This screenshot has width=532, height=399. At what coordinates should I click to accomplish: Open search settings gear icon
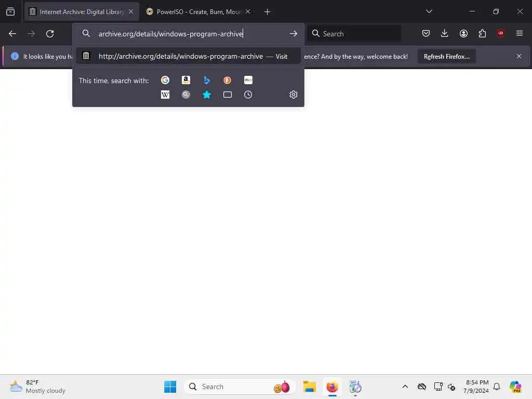point(294,95)
